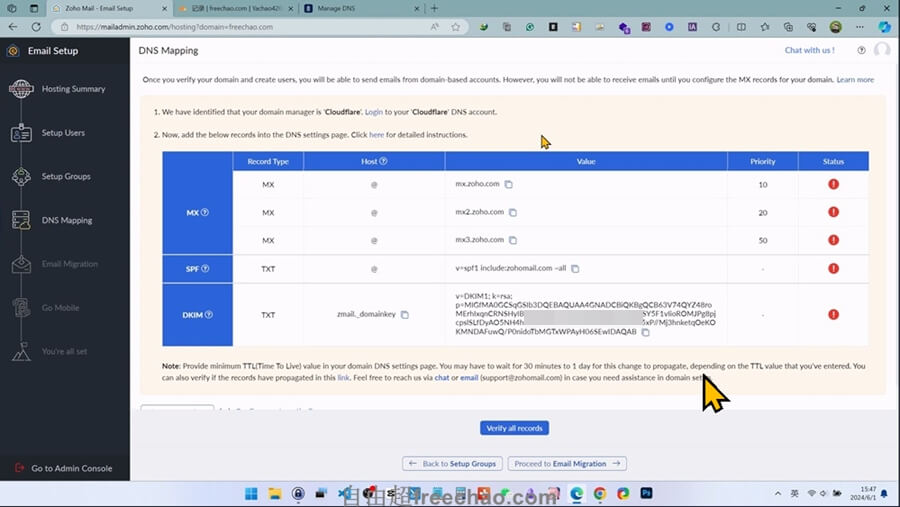The height and width of the screenshot is (507, 900).
Task: Copy the mx2.zoho.com value
Action: coord(513,212)
